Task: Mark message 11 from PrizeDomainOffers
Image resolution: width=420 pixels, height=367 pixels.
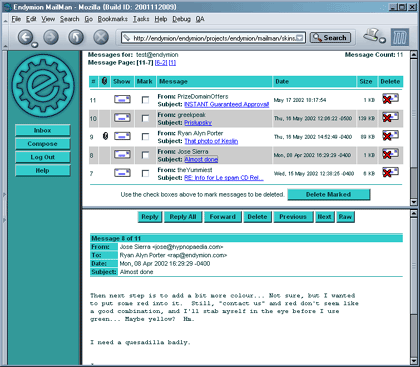Action: (x=145, y=100)
